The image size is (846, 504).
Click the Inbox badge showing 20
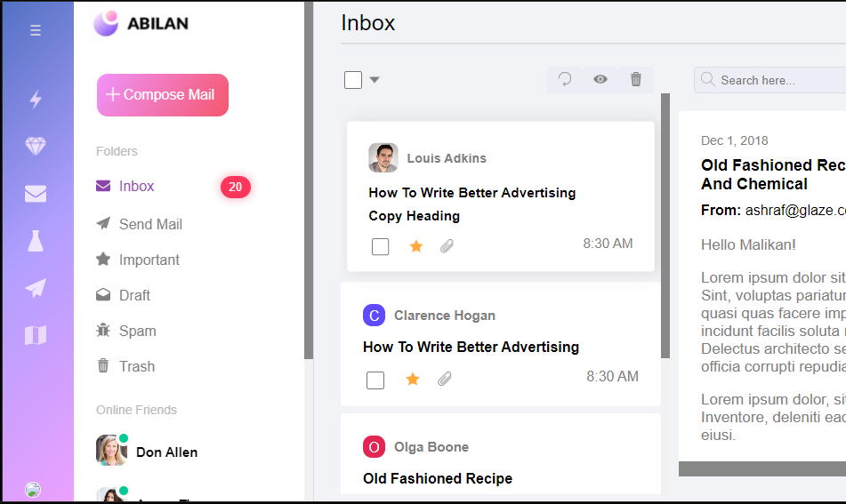point(235,187)
